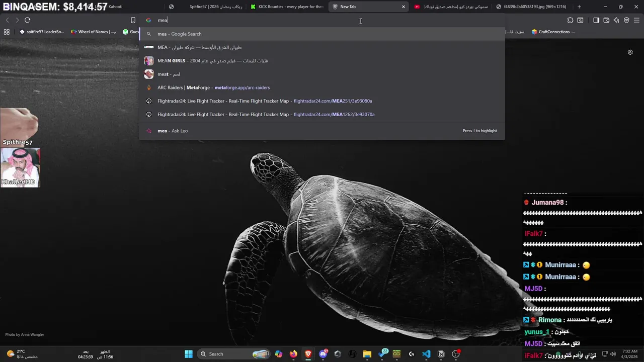Open Flightradar24 MEA251 suggestion
Screen dimensions: 644x362
pos(322,101)
